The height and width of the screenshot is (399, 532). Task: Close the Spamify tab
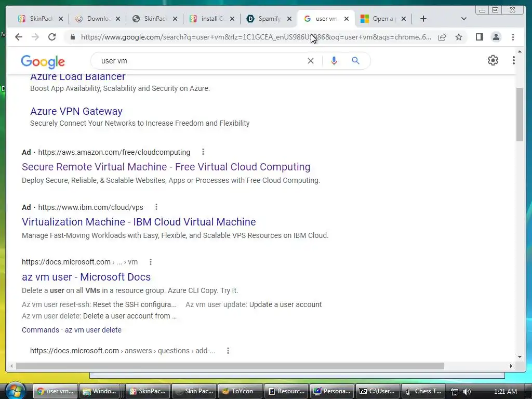click(x=289, y=19)
